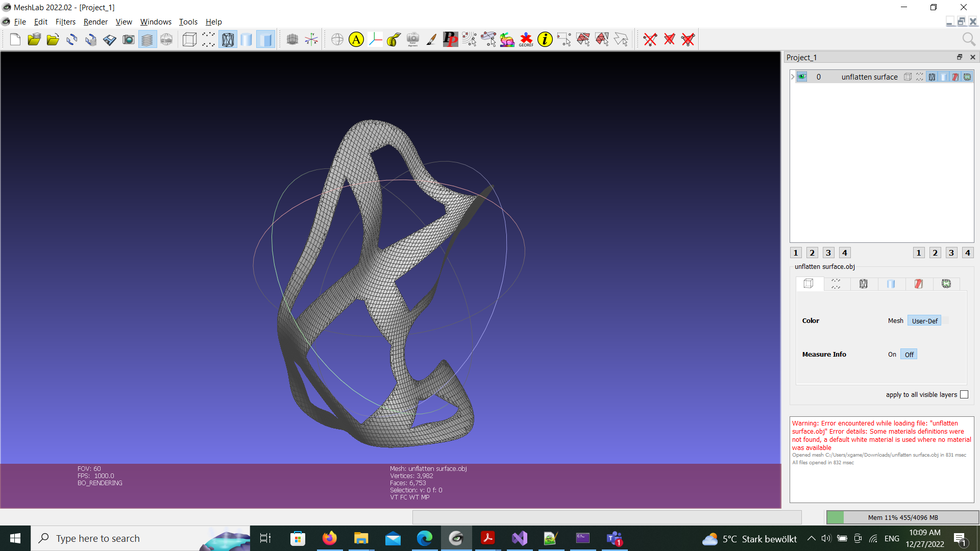Toggle the eye visibility of unflatten surface
980x551 pixels.
(802, 77)
